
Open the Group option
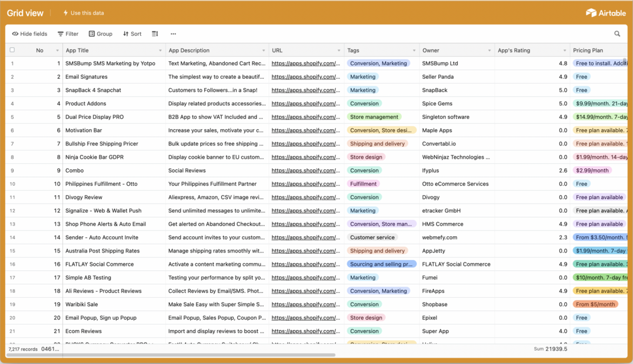[101, 34]
